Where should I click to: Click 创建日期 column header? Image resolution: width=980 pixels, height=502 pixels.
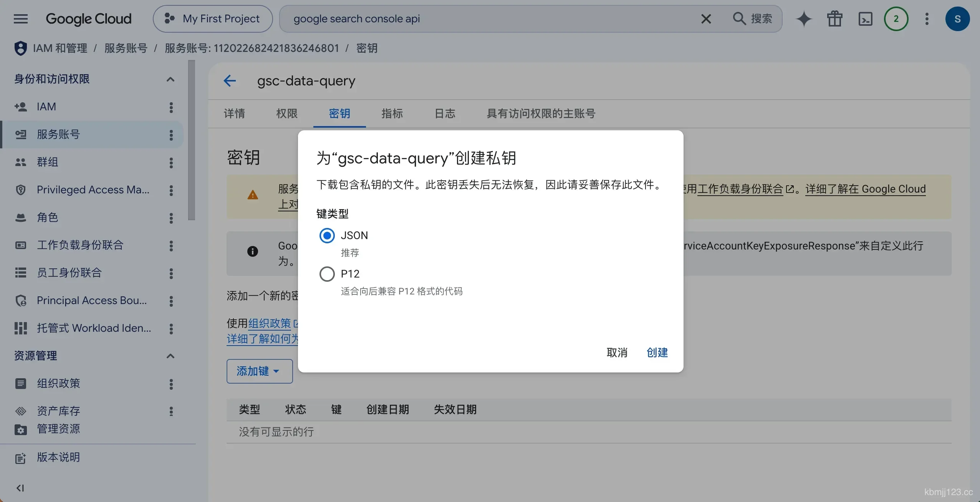(387, 410)
